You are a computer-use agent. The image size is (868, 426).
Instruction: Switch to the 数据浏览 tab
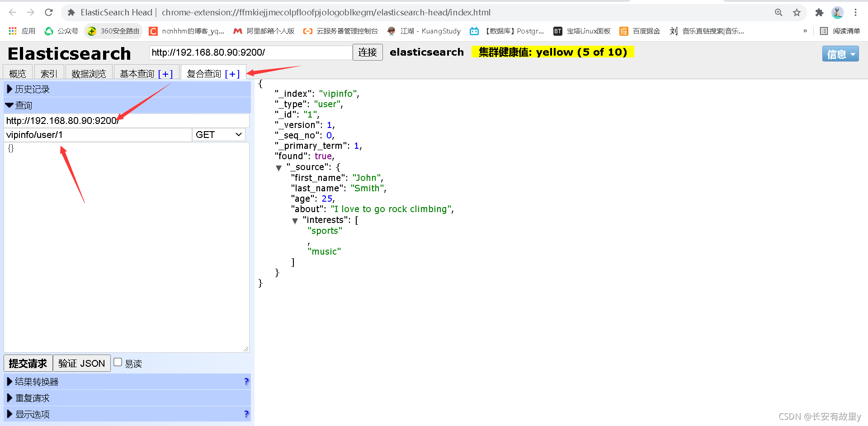(89, 73)
